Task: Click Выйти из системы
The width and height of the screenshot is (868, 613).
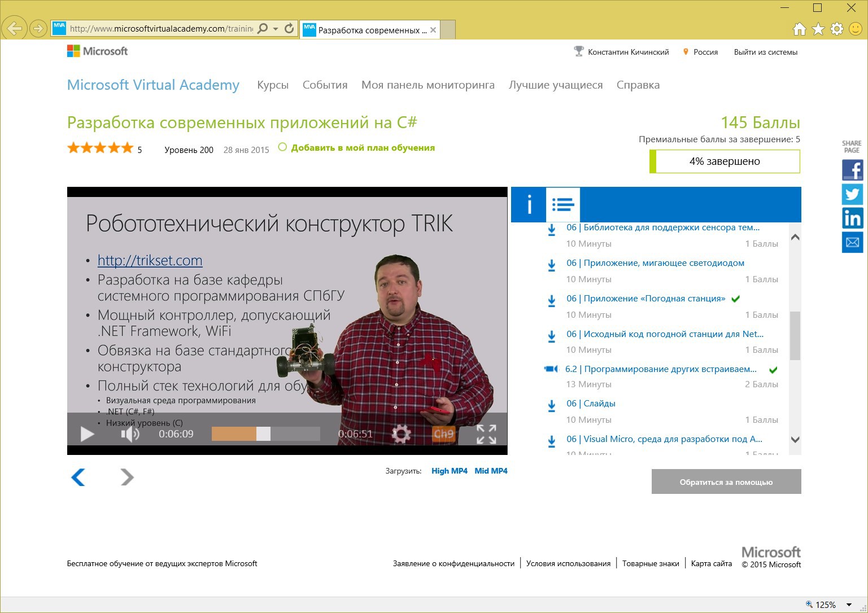Action: 766,52
